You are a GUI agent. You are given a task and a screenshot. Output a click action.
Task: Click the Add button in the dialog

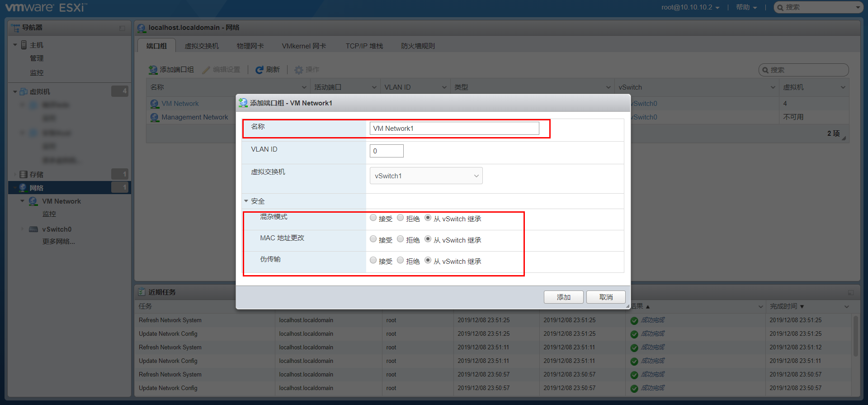tap(563, 297)
